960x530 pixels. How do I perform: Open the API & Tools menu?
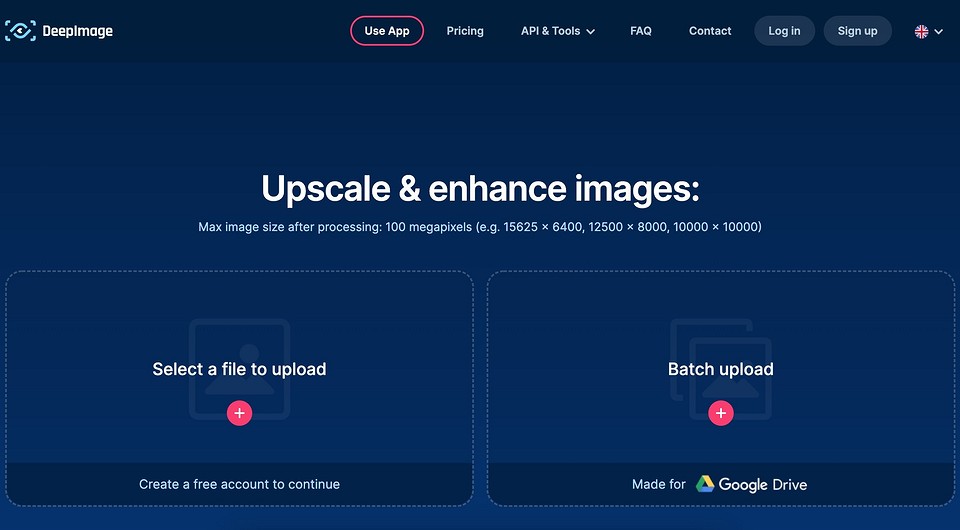pyautogui.click(x=550, y=31)
